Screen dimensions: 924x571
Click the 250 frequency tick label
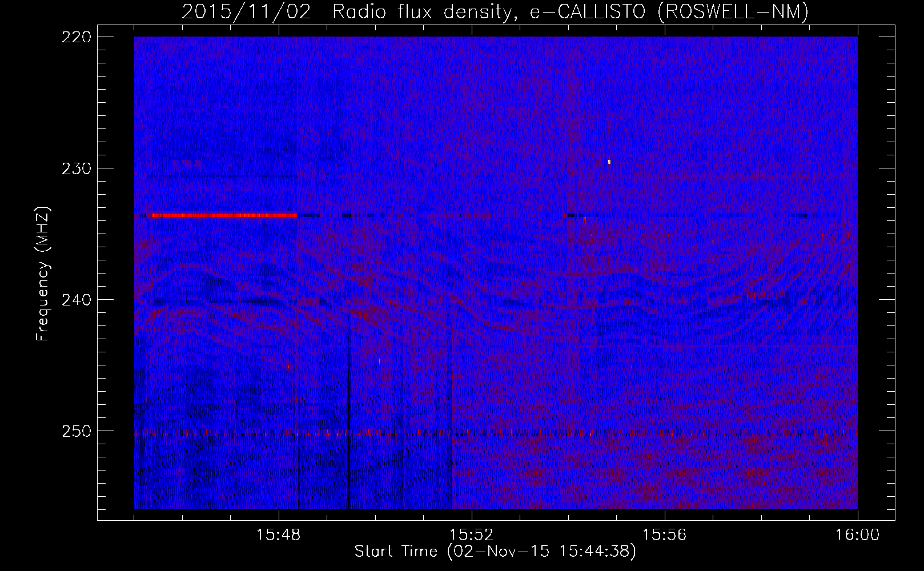click(x=76, y=431)
